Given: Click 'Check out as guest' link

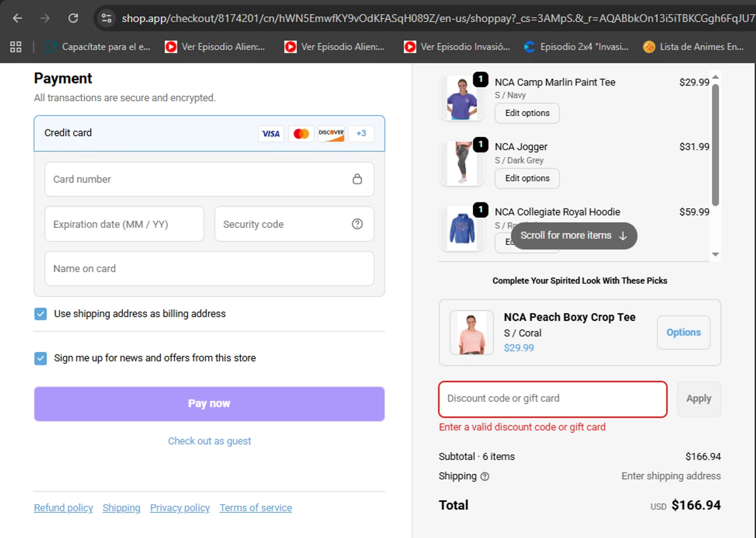Looking at the screenshot, I should [209, 441].
